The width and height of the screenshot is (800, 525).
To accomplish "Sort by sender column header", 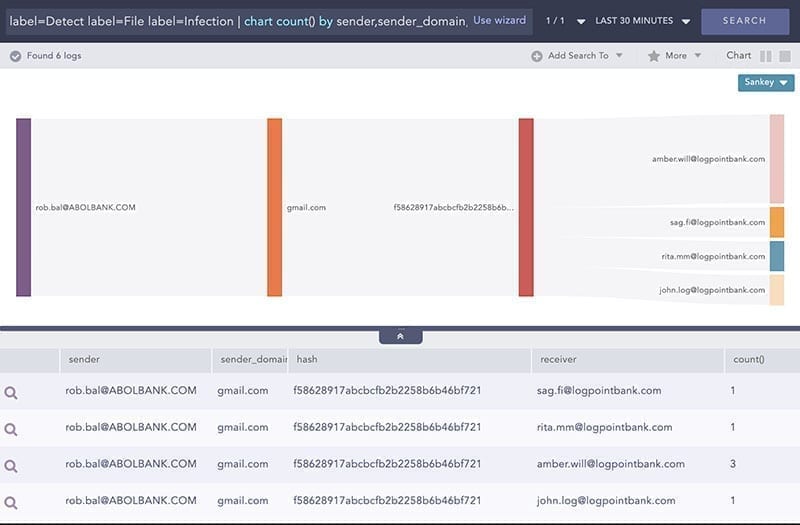I will pyautogui.click(x=136, y=360).
